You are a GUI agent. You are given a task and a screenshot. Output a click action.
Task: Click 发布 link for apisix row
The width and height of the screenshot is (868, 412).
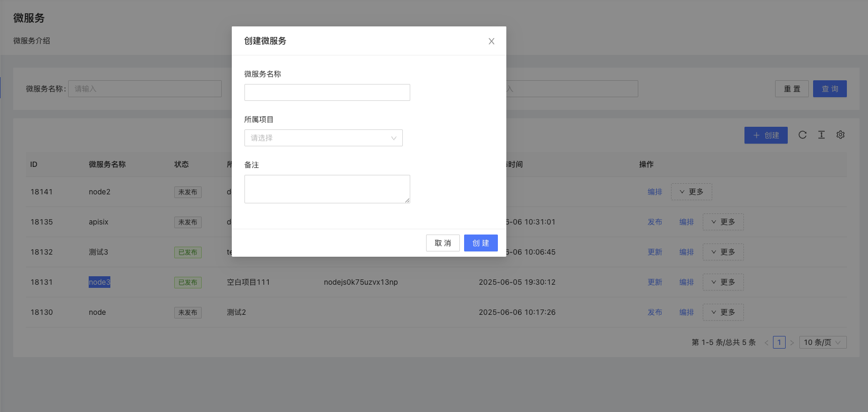click(x=655, y=222)
